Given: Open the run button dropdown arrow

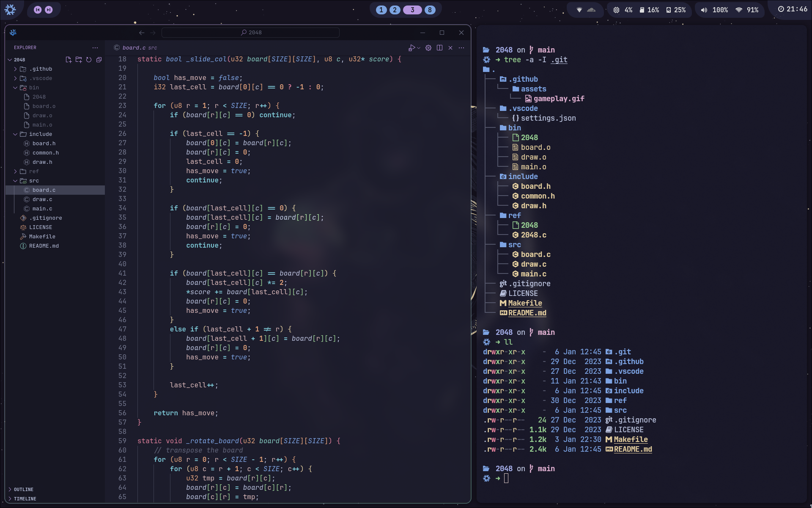Looking at the screenshot, I should pyautogui.click(x=419, y=48).
